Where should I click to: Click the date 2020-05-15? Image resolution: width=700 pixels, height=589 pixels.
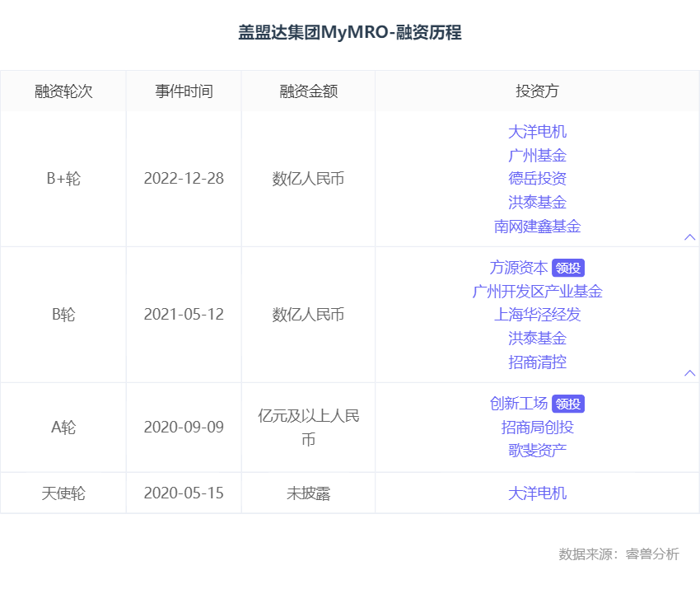click(x=184, y=493)
